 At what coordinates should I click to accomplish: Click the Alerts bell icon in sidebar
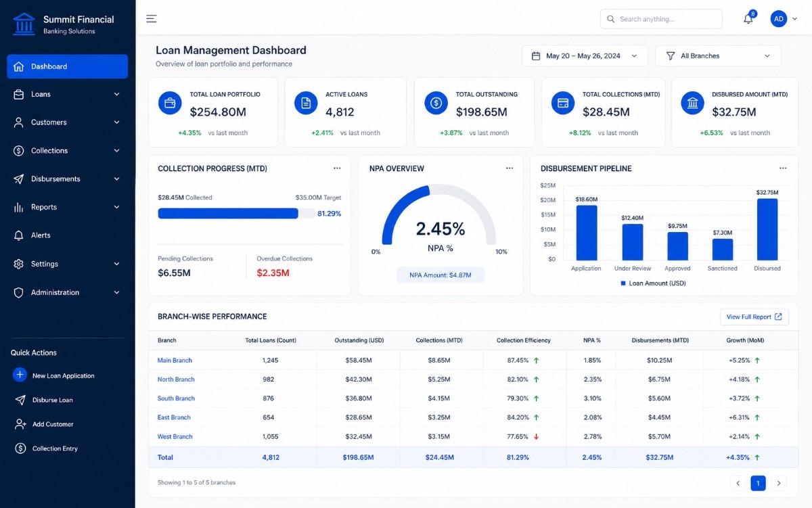[x=18, y=235]
